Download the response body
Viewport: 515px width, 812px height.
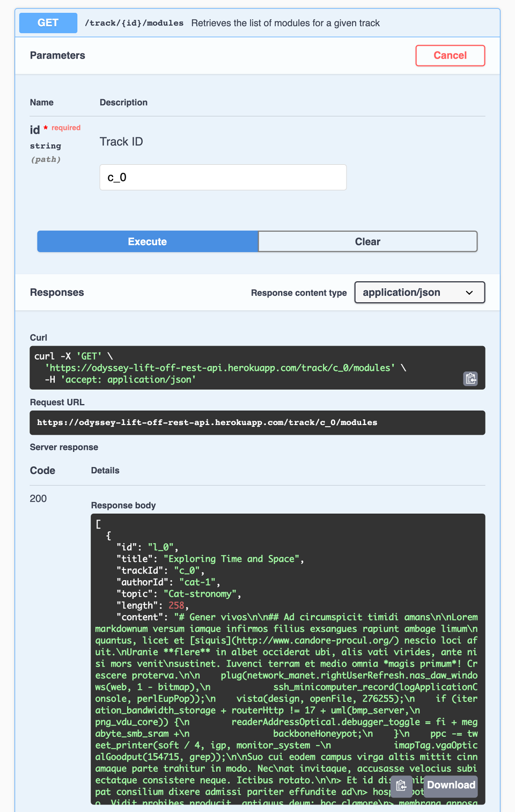click(451, 785)
